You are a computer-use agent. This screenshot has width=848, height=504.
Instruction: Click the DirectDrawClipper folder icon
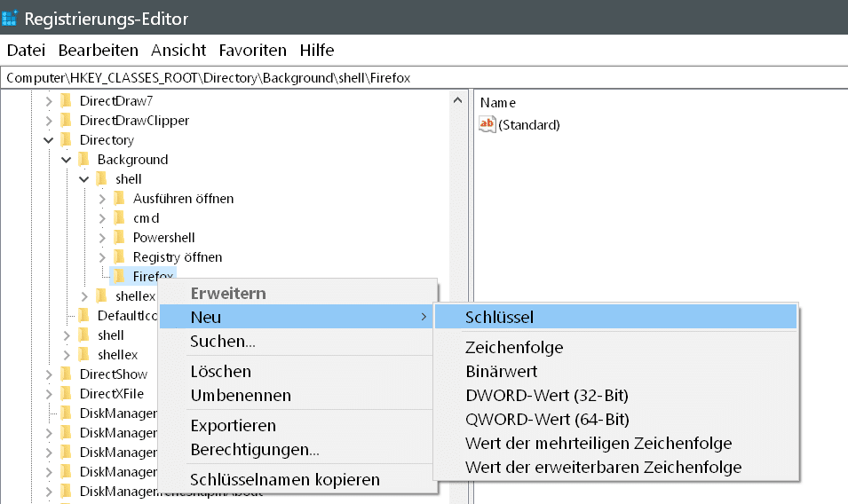pyautogui.click(x=66, y=121)
